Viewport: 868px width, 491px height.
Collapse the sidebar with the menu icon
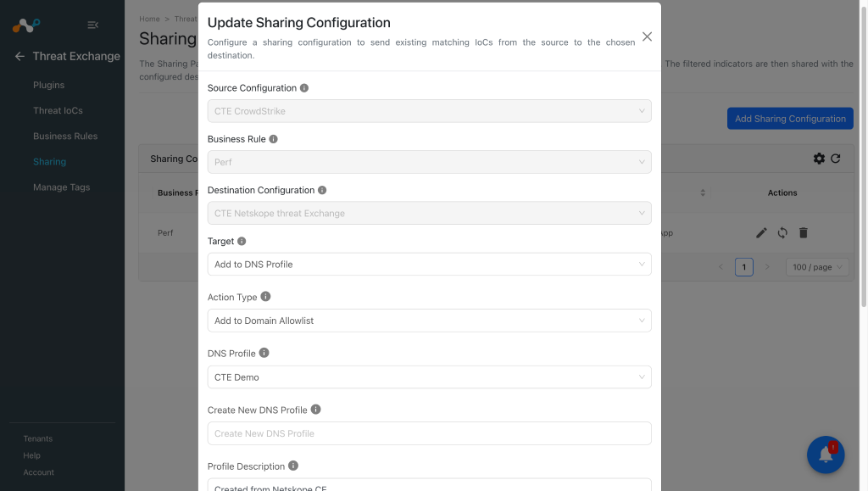(93, 25)
